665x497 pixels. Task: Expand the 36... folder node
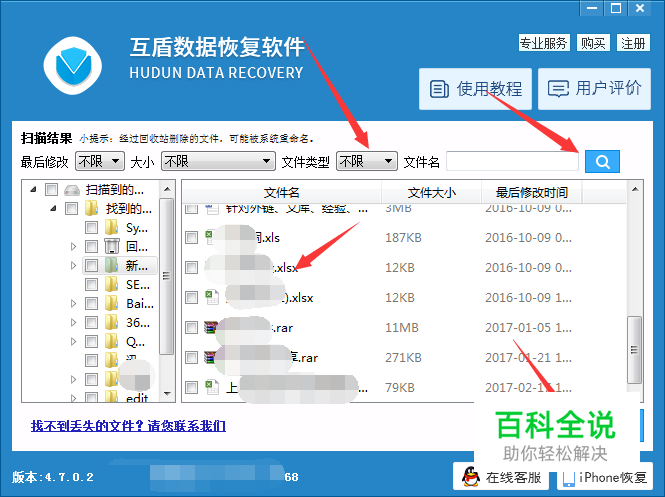73,322
